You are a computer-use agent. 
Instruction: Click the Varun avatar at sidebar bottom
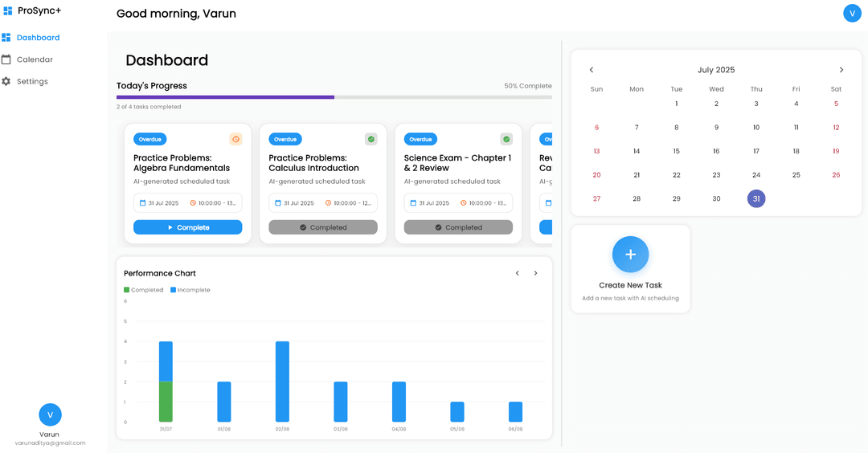(x=50, y=414)
